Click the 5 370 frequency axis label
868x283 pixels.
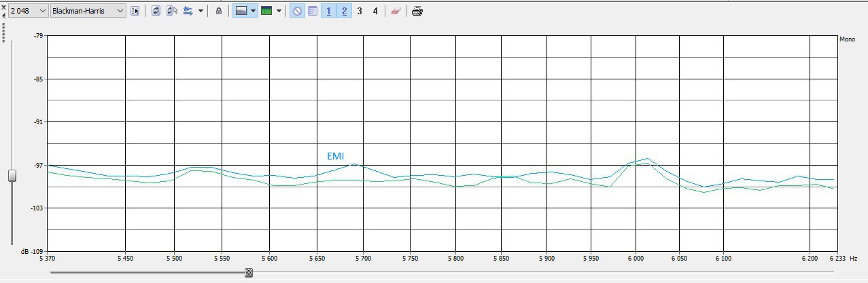49,259
